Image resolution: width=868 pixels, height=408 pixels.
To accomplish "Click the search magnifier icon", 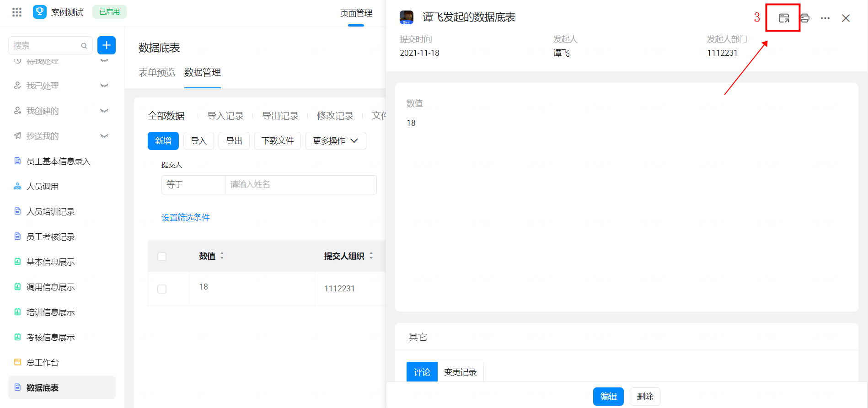I will point(84,46).
